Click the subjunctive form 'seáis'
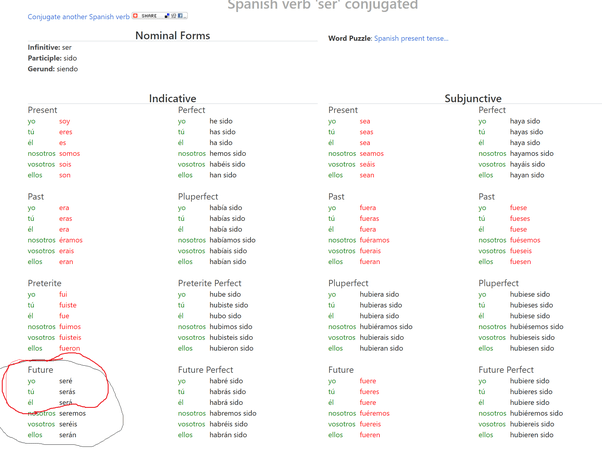Image resolution: width=602 pixels, height=460 pixels. [x=367, y=164]
